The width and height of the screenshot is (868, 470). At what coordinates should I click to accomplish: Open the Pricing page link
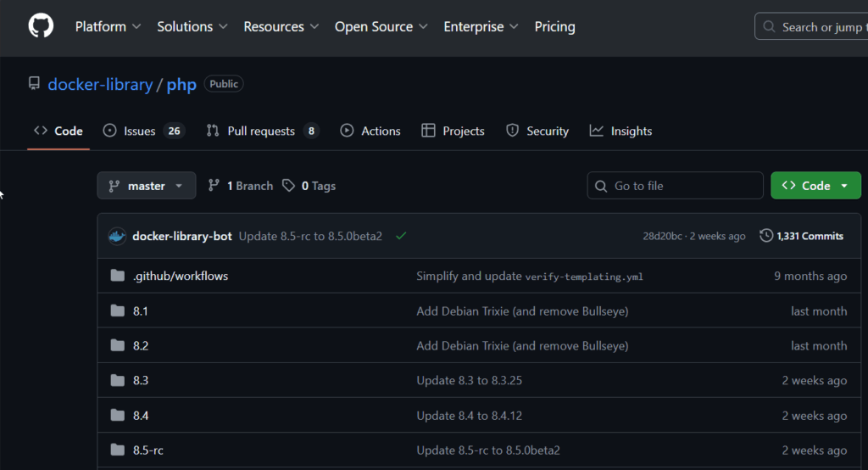(x=554, y=27)
